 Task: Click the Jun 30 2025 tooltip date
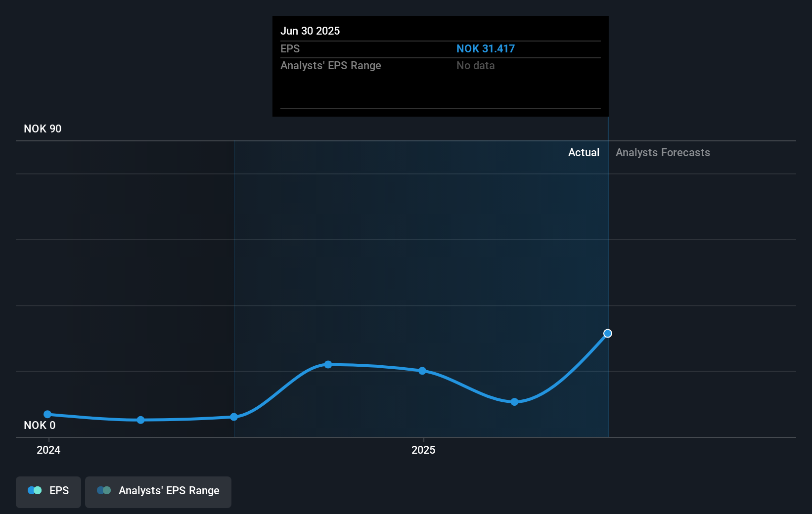point(310,31)
